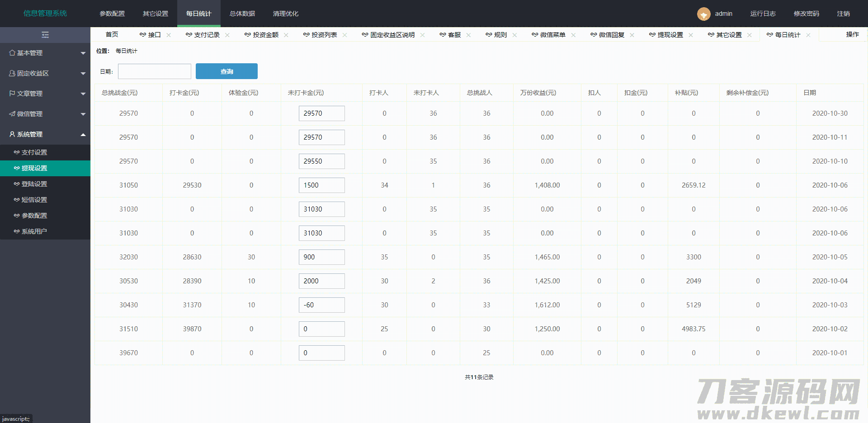This screenshot has width=868, height=423.
Task: Open the 操作 tab actions dropdown
Action: 852,35
